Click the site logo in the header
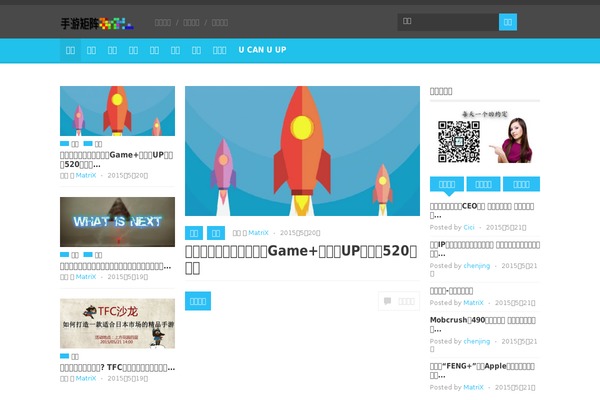 pos(96,21)
